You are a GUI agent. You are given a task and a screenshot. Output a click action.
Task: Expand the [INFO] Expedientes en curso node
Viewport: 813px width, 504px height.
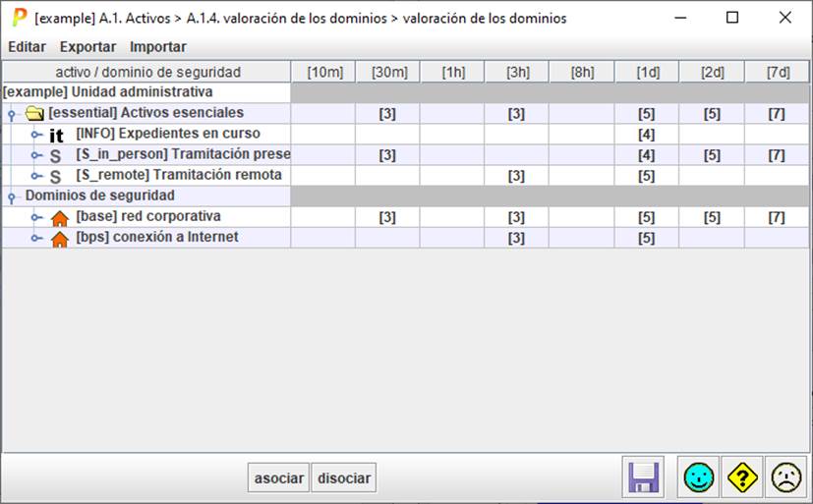pyautogui.click(x=36, y=135)
